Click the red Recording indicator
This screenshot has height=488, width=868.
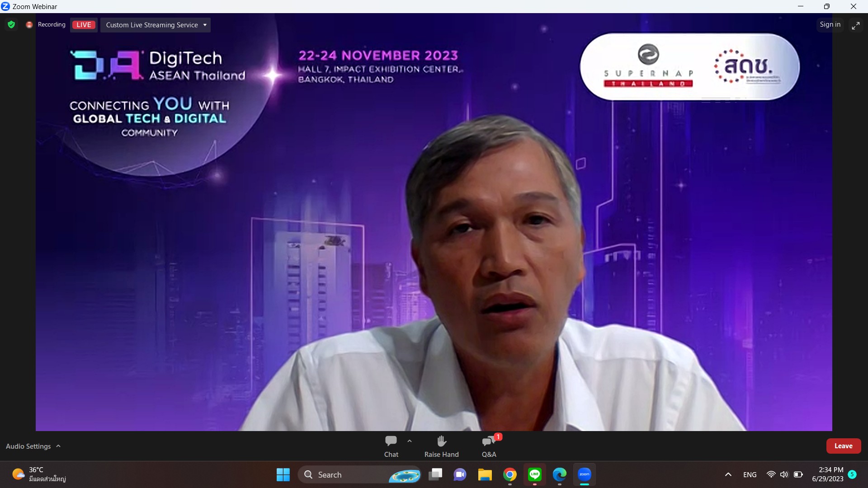point(29,25)
